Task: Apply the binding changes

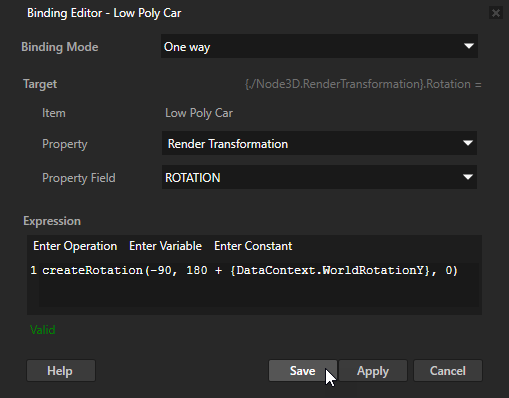Action: pos(373,370)
